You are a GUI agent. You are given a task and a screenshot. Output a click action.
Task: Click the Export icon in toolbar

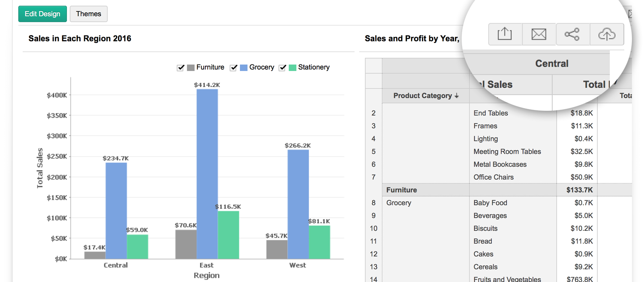[x=505, y=34]
